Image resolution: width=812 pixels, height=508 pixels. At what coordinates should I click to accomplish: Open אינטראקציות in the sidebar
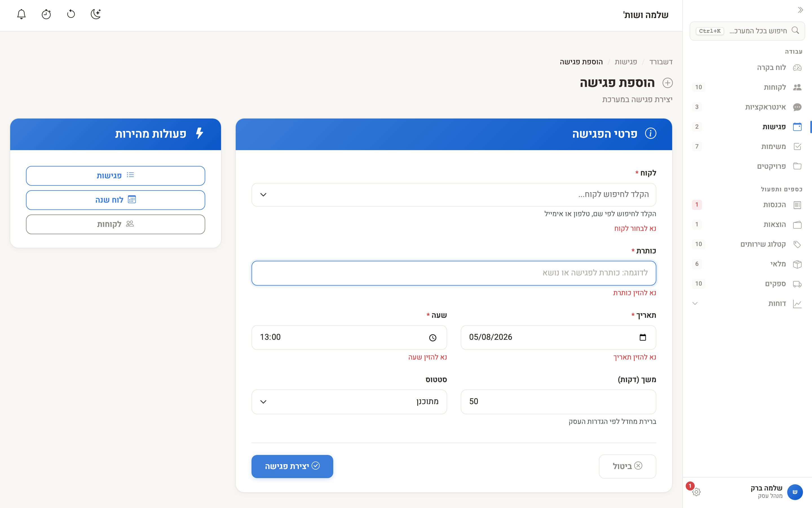coord(747,107)
